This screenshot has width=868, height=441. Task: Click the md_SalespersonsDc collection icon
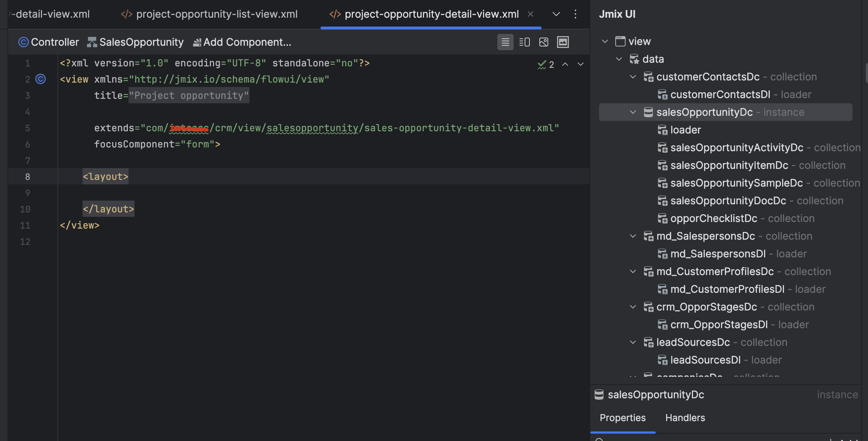pyautogui.click(x=648, y=236)
